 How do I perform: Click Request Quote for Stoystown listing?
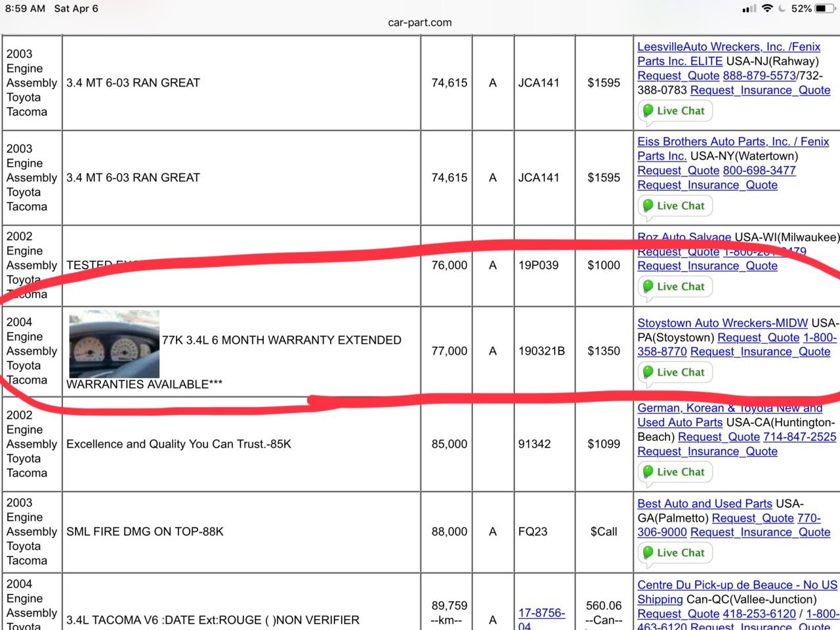pyautogui.click(x=759, y=337)
